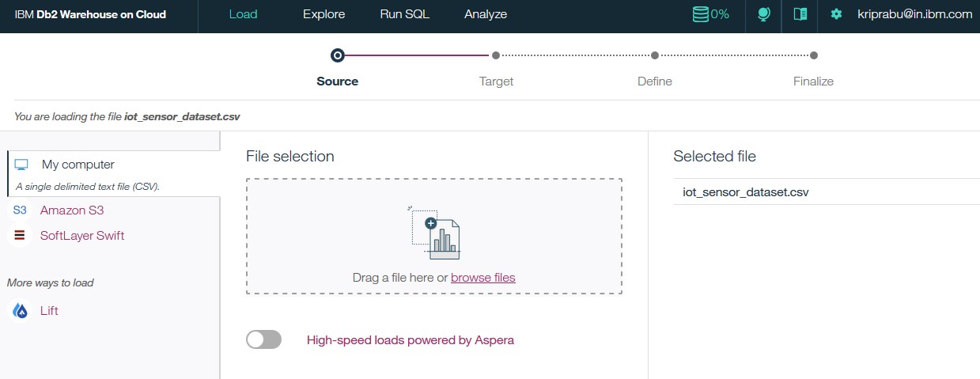Click the Define step label

[655, 81]
